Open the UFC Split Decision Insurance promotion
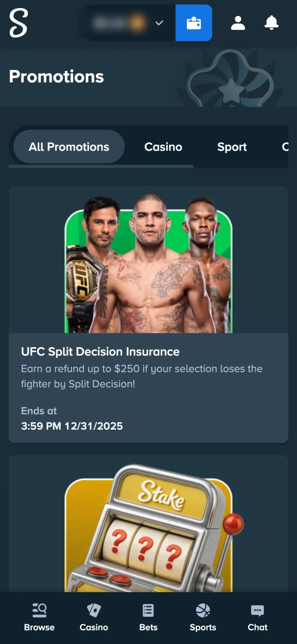 [x=100, y=352]
